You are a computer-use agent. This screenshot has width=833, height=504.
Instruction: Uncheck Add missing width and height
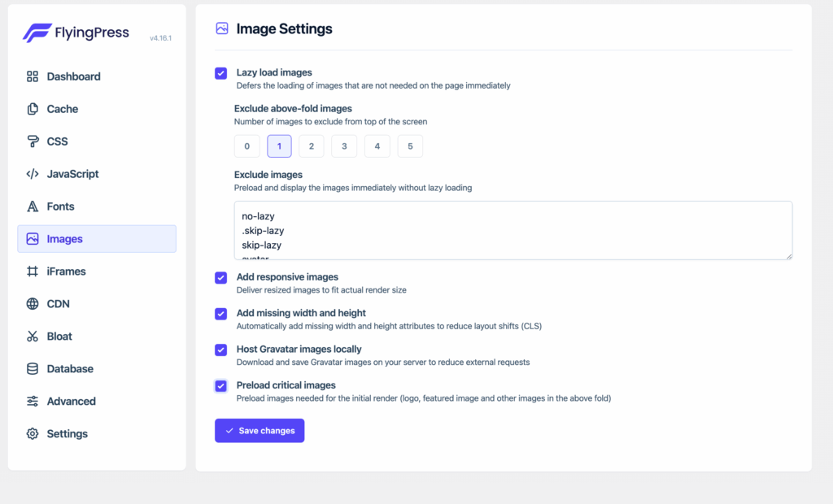coord(220,314)
